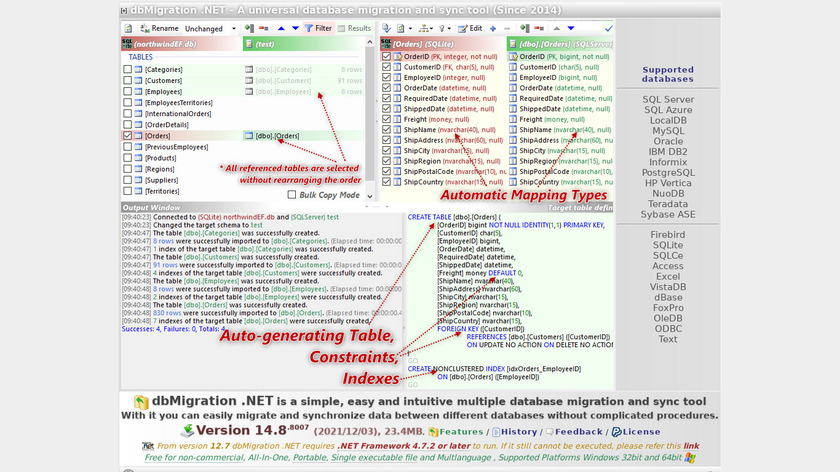Click the gray move-up arrow in columns toolbar
This screenshot has height=472, width=840.
pos(557,28)
